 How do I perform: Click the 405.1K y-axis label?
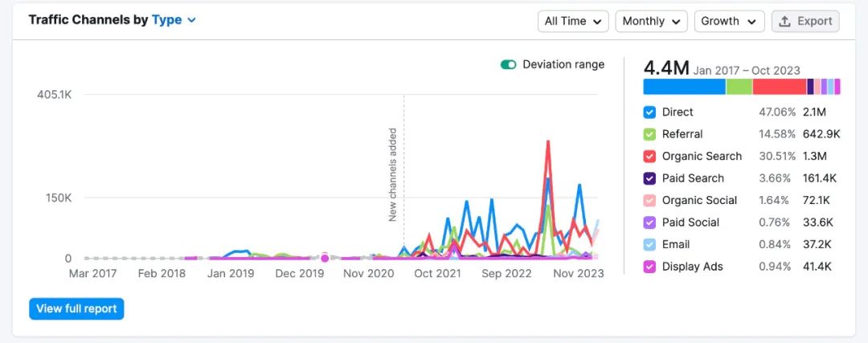pos(55,95)
